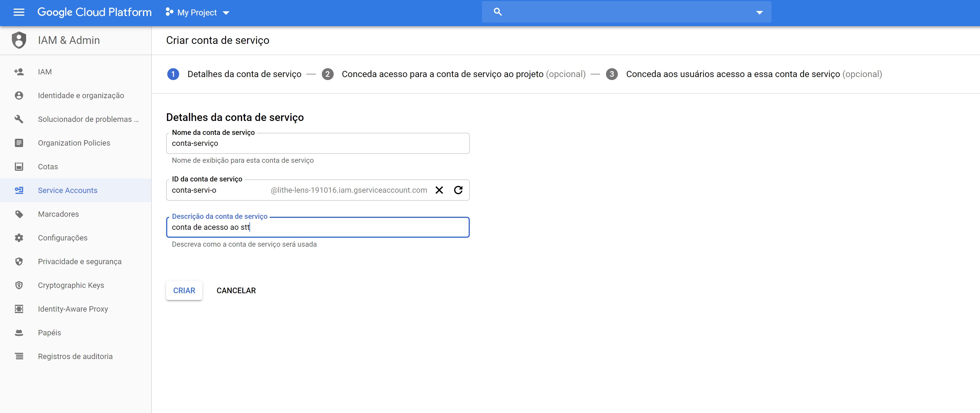Click the Registros de auditoria lines icon

pyautogui.click(x=19, y=356)
